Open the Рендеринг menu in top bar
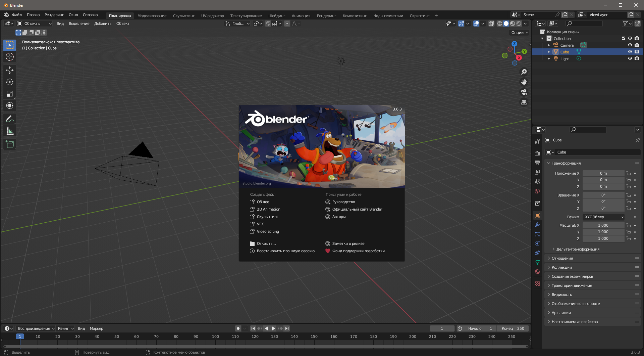 point(54,15)
